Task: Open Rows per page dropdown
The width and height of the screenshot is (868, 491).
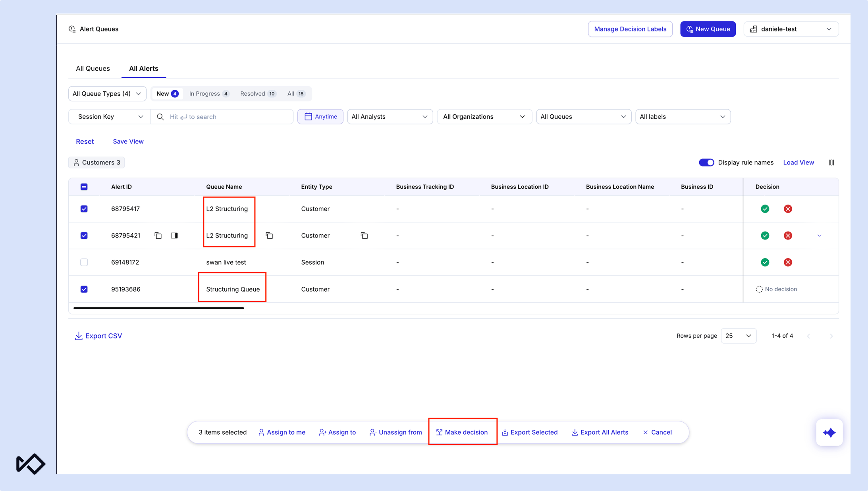Action: (x=739, y=336)
